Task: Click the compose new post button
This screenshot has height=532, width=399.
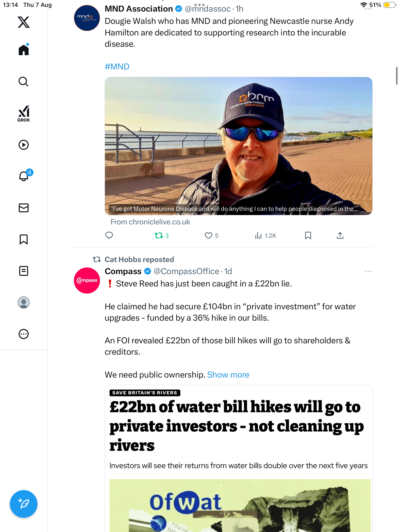Action: pyautogui.click(x=24, y=504)
